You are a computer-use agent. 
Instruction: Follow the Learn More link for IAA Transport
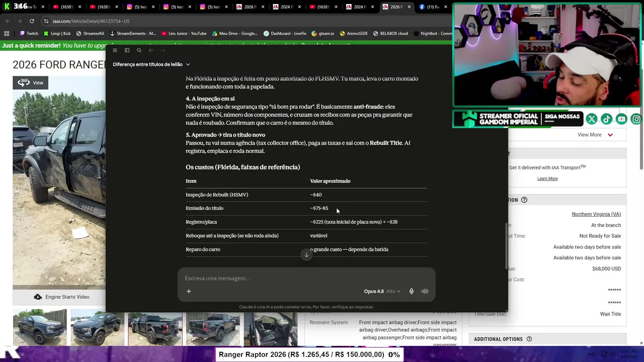tap(547, 178)
